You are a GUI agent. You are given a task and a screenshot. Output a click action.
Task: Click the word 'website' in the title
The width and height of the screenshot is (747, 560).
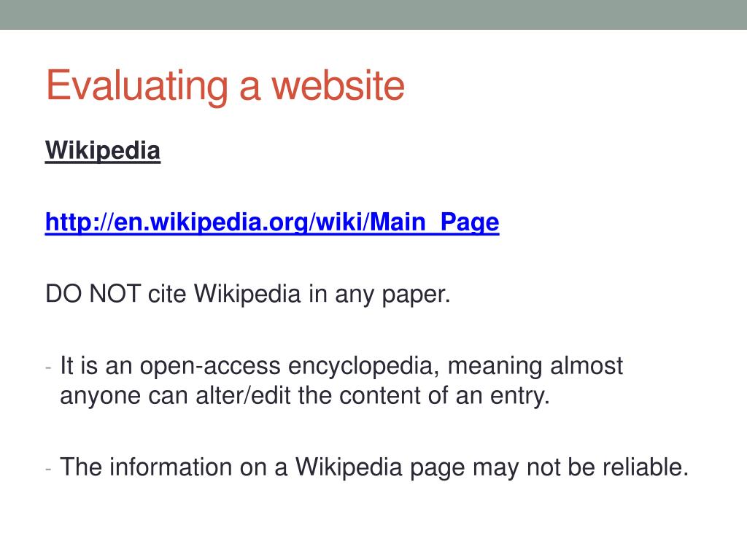(338, 86)
